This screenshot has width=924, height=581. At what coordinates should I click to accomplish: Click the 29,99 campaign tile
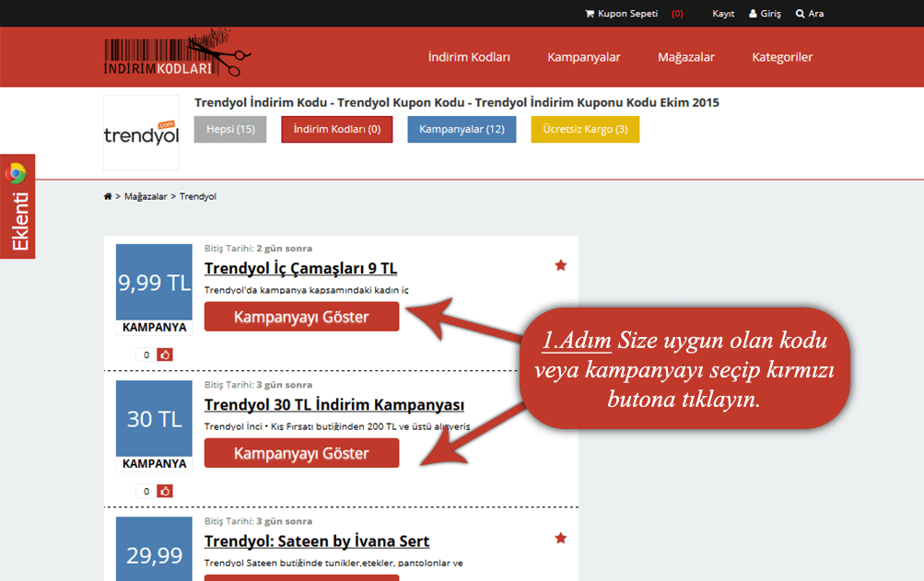[x=155, y=549]
